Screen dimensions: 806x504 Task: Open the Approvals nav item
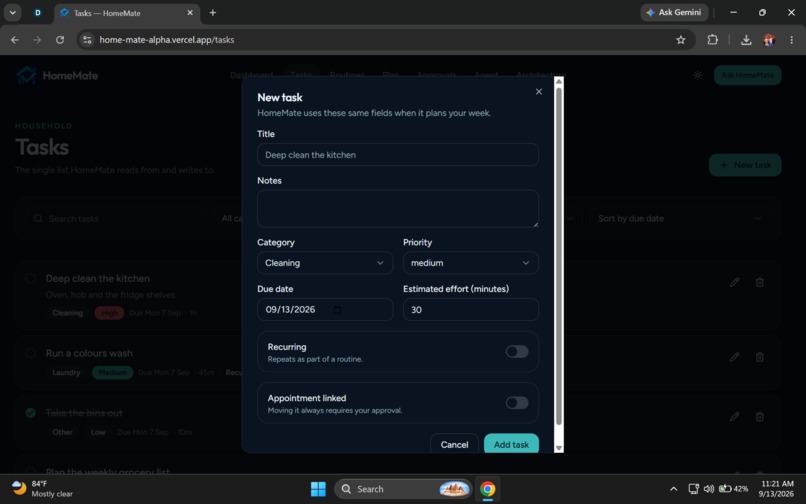click(436, 75)
